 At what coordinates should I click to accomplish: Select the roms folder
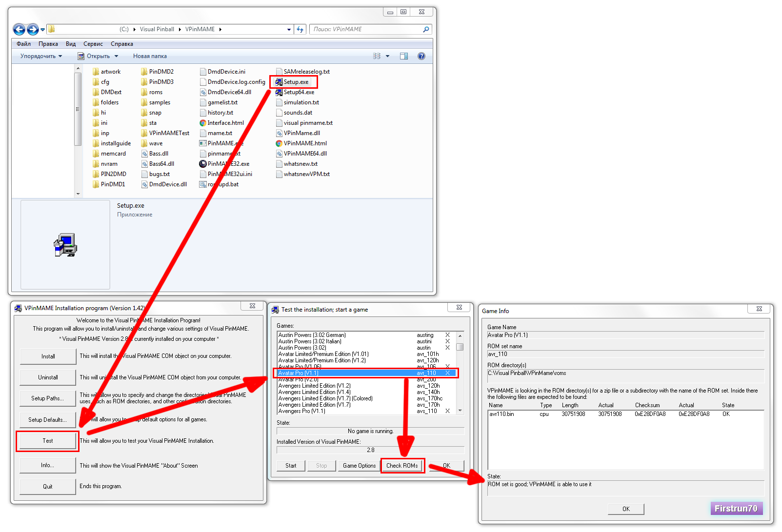[x=152, y=92]
